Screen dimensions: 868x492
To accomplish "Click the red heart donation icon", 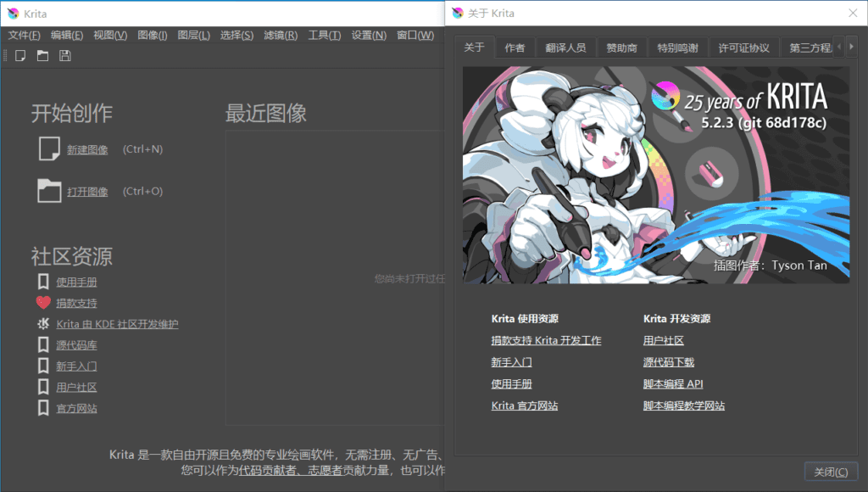I will tap(43, 303).
